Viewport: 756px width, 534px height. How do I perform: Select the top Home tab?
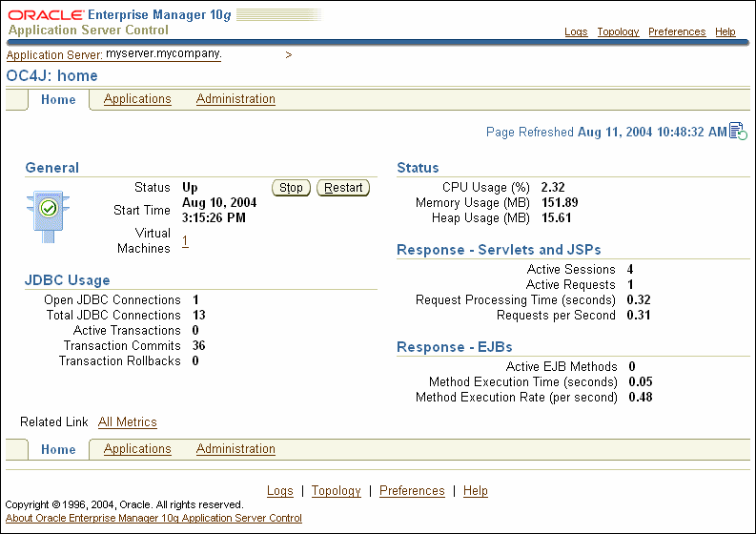(x=58, y=99)
